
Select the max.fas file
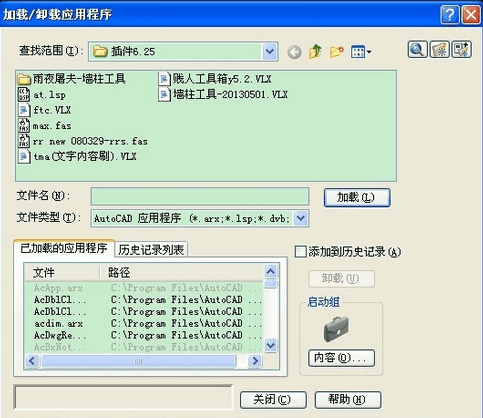click(x=44, y=126)
